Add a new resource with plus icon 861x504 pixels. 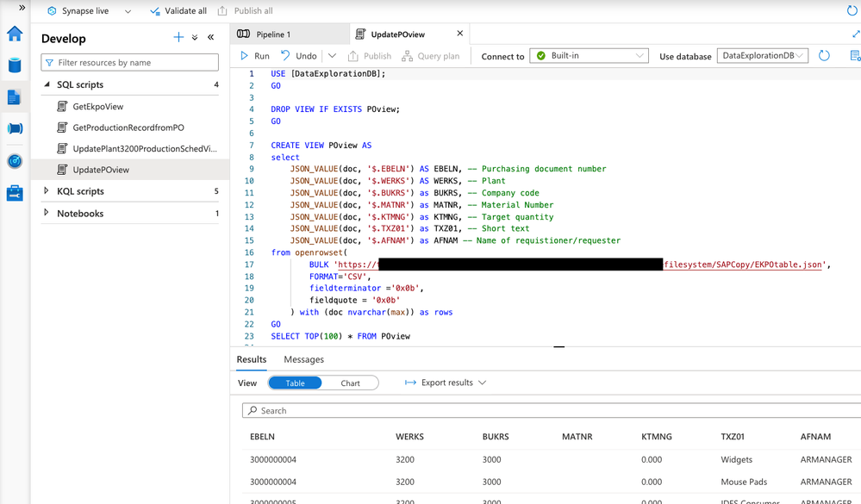tap(178, 38)
